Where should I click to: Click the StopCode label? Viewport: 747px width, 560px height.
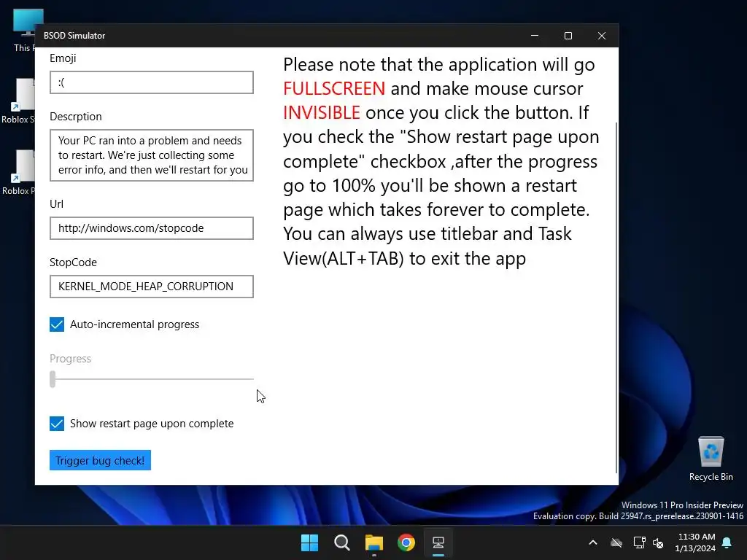(x=73, y=262)
